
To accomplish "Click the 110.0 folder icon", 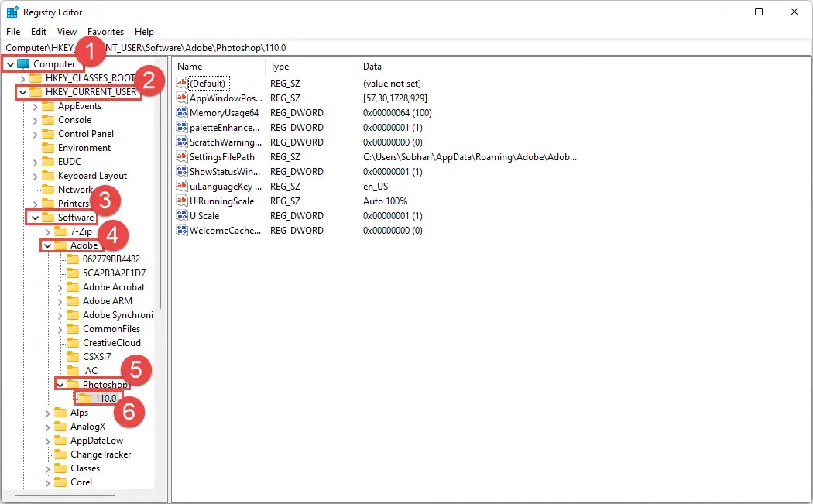I will (x=84, y=398).
